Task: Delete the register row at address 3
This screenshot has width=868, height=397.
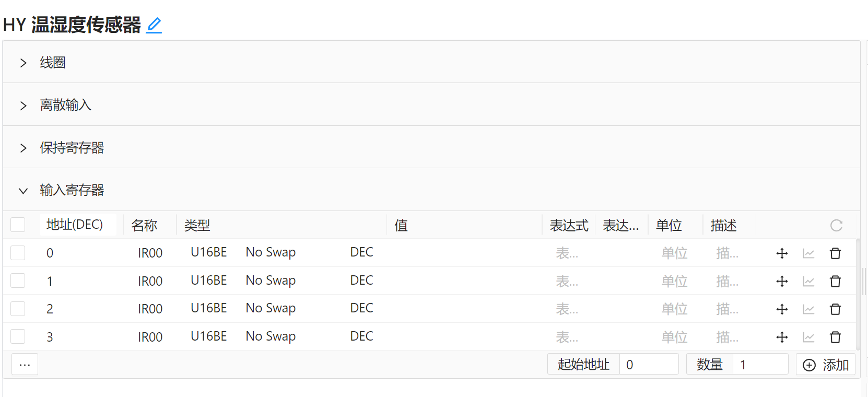Action: point(835,337)
